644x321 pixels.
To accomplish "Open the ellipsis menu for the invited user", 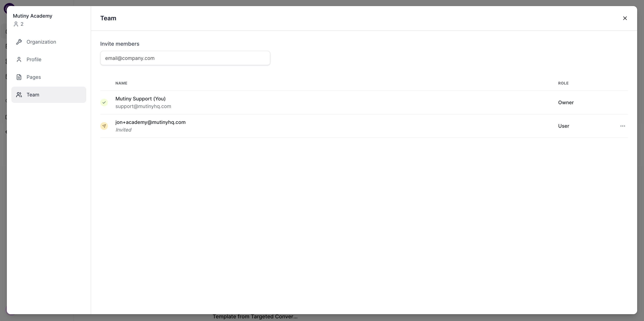I will coord(623,126).
